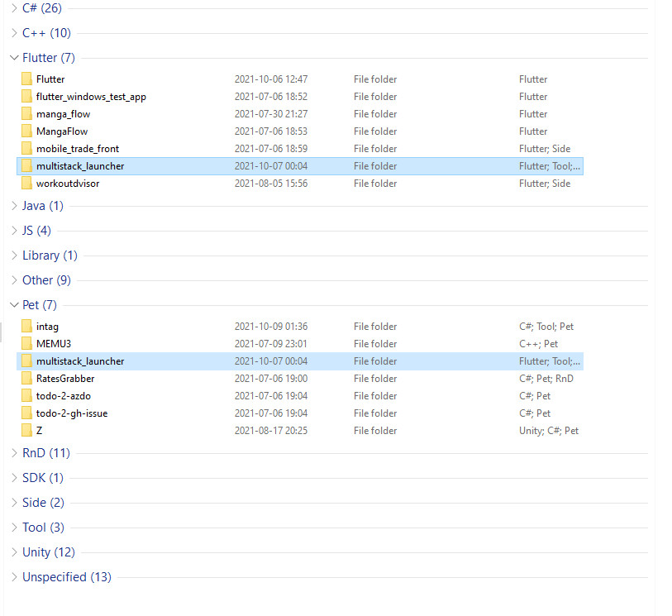This screenshot has height=616, width=672.
Task: Select workoutdvisor folder name
Action: click(68, 184)
